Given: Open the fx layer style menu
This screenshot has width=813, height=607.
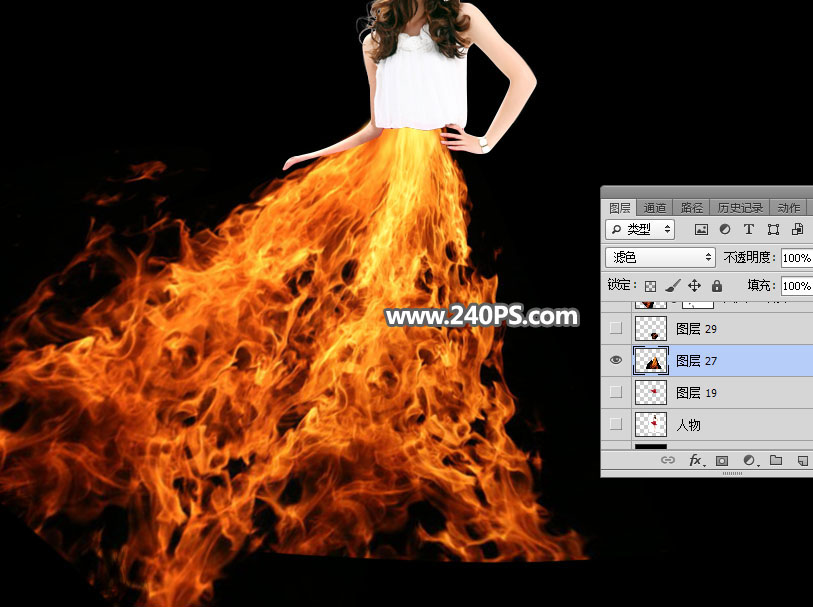Looking at the screenshot, I should (695, 460).
